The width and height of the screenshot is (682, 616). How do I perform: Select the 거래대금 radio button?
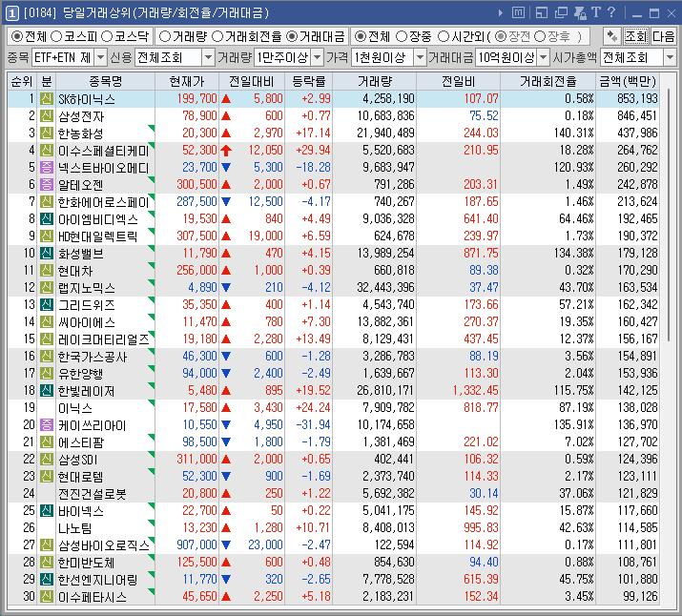point(292,36)
